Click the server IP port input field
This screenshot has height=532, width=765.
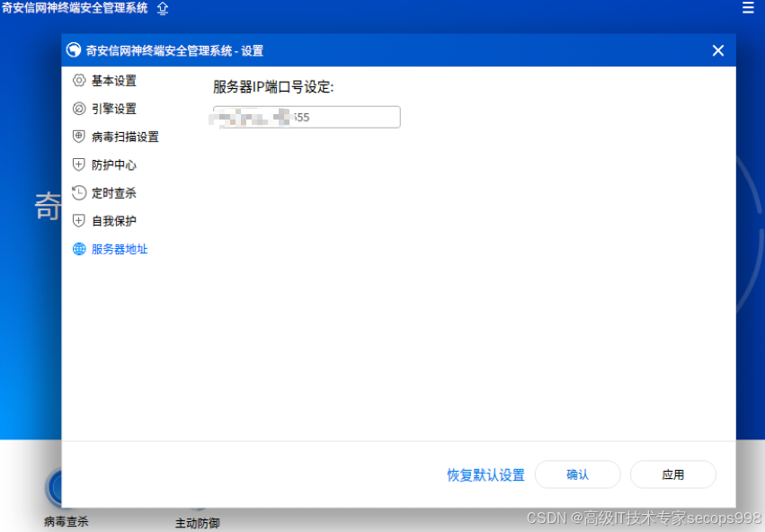click(307, 117)
